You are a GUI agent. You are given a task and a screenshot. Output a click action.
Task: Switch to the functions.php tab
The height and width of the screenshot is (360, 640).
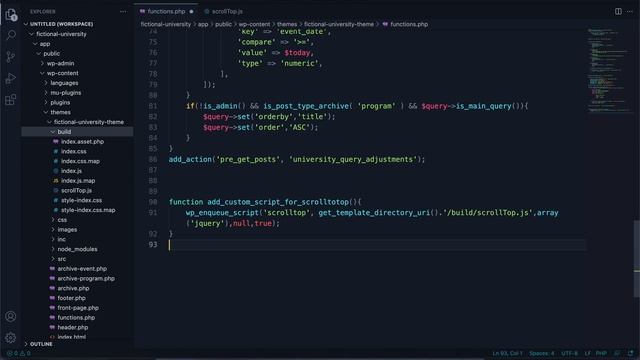[x=167, y=11]
